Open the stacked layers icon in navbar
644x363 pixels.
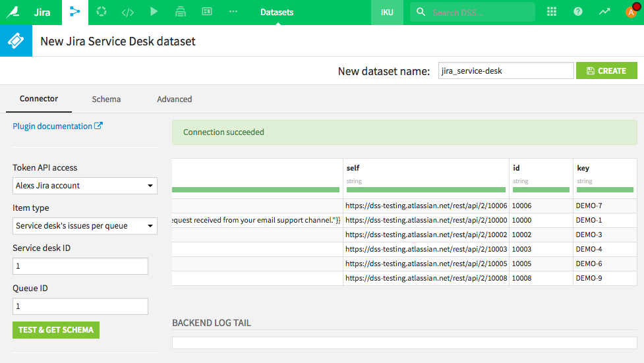tap(181, 12)
